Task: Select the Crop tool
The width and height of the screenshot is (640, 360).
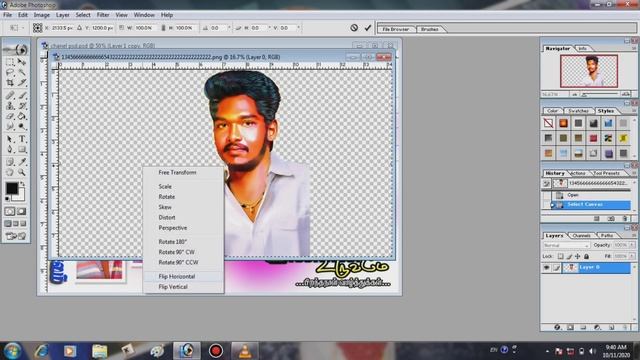Action: tap(10, 83)
